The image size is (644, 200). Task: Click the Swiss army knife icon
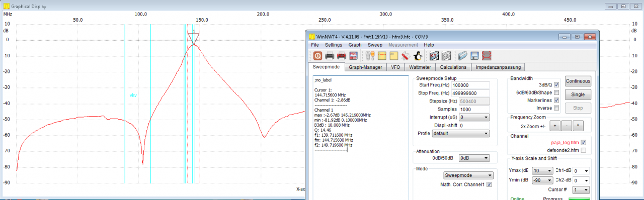pos(406,56)
